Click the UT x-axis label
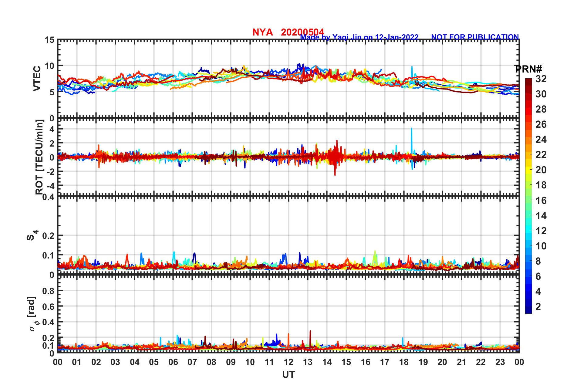Image resolution: width=577 pixels, height=392 pixels. click(x=288, y=375)
